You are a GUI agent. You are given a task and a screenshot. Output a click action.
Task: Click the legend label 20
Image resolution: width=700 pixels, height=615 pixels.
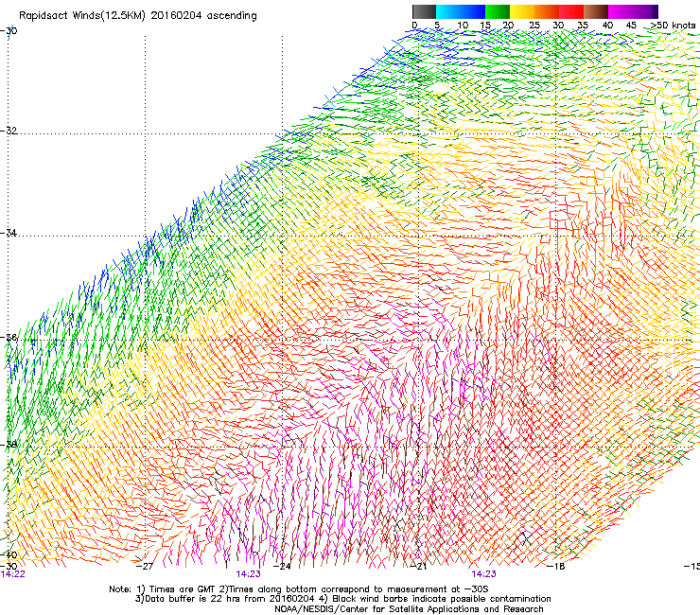click(508, 25)
